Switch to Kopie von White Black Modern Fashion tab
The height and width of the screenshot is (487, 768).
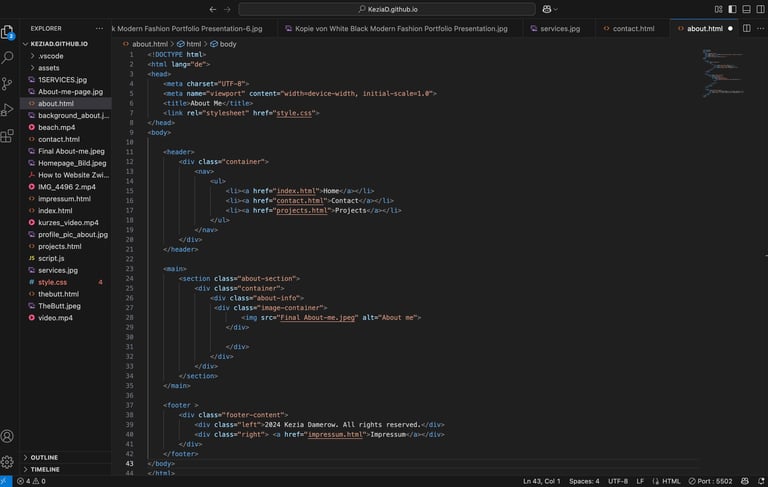pyautogui.click(x=400, y=28)
